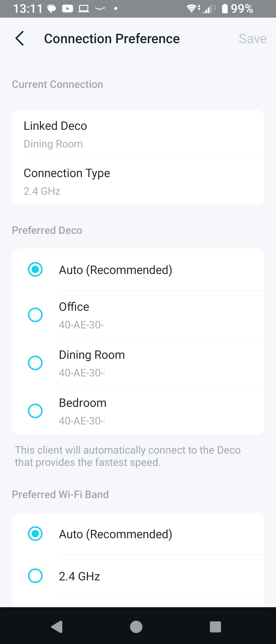The image size is (276, 644).
Task: Choose Office as preferred Deco
Action: (x=35, y=315)
